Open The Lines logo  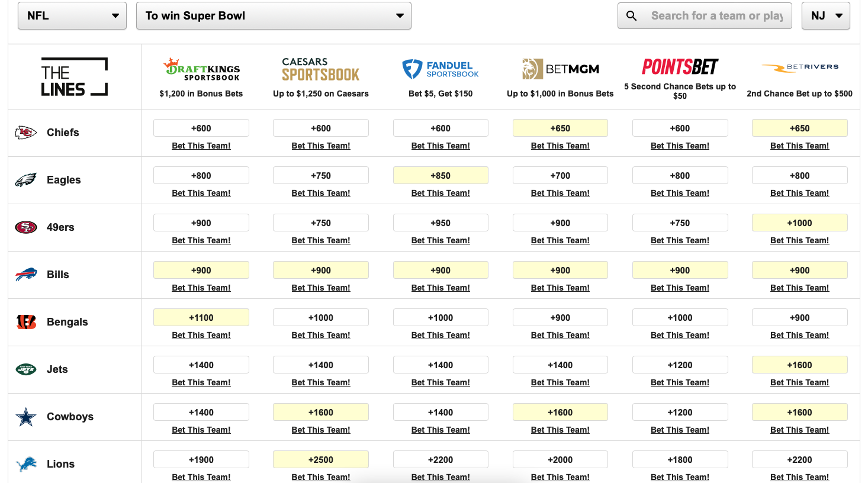(75, 77)
